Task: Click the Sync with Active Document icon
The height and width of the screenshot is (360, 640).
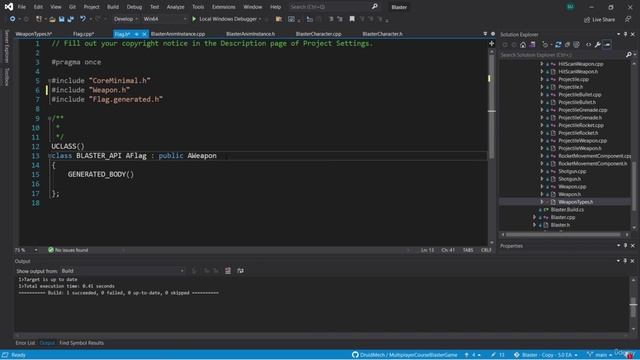Action: (558, 44)
